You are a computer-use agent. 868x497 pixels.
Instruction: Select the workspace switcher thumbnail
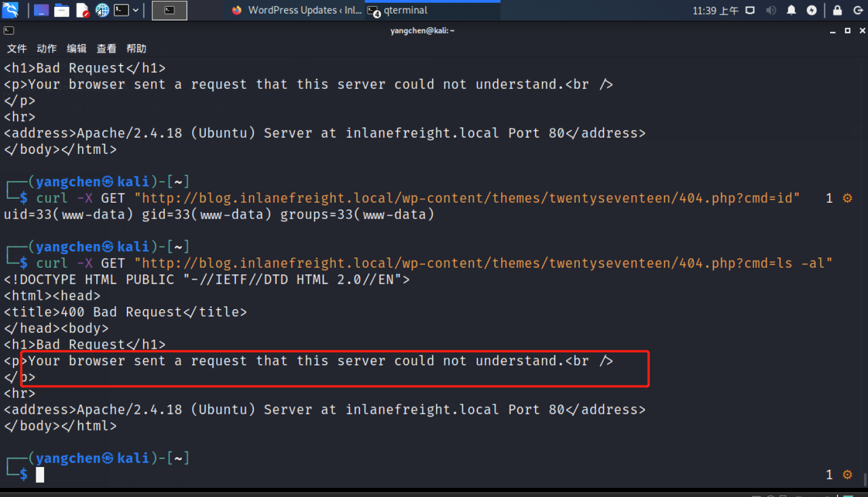pyautogui.click(x=169, y=10)
